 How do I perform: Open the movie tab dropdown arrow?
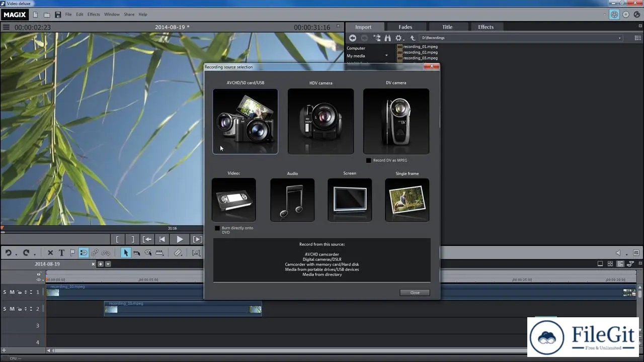[x=108, y=264]
